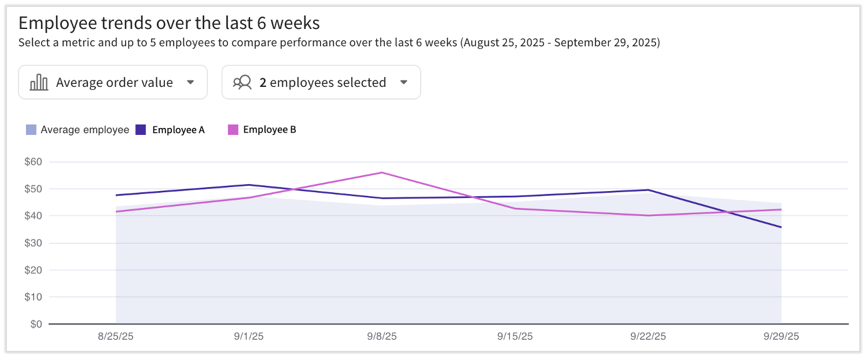Click the $60 y-axis label
This screenshot has width=868, height=359.
pyautogui.click(x=33, y=162)
